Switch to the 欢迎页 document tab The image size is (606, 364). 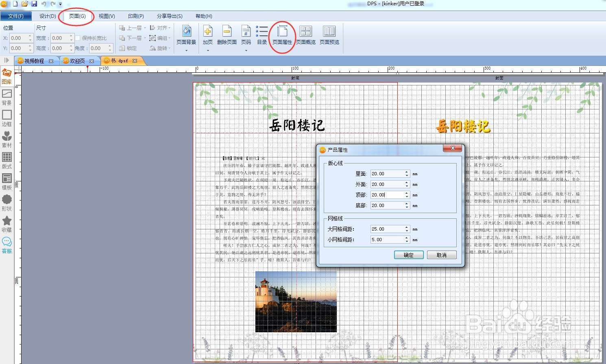click(x=77, y=61)
